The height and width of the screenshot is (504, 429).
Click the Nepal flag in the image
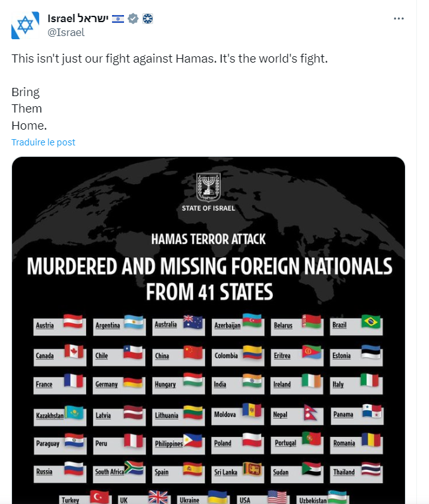(312, 412)
